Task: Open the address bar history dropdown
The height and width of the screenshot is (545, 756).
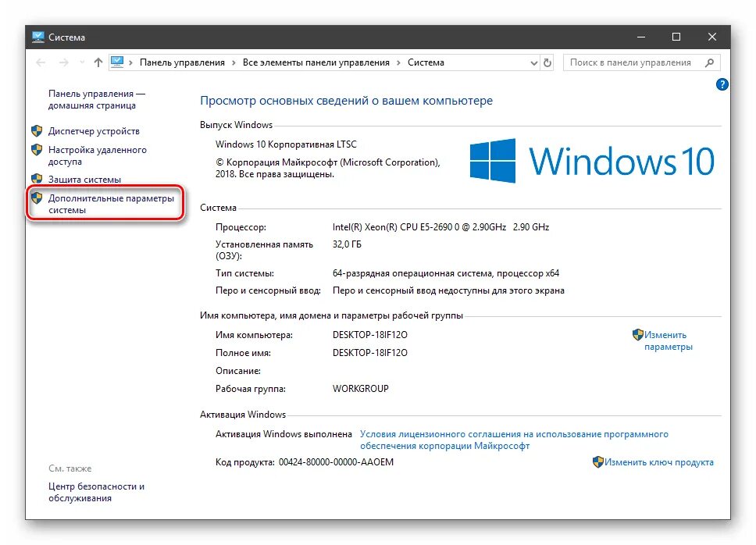Action: click(533, 62)
